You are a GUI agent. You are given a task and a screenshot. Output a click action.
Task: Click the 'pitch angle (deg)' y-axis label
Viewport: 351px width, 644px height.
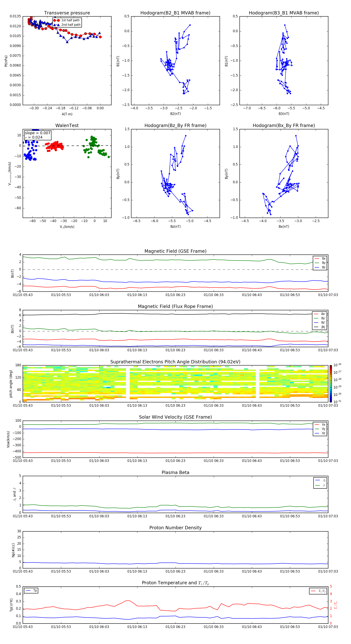tap(11, 384)
